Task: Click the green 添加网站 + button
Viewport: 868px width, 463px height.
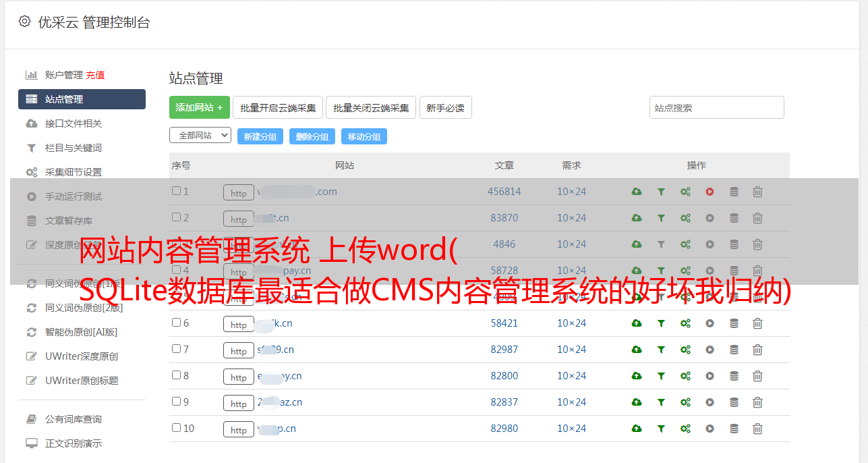Action: (x=200, y=107)
